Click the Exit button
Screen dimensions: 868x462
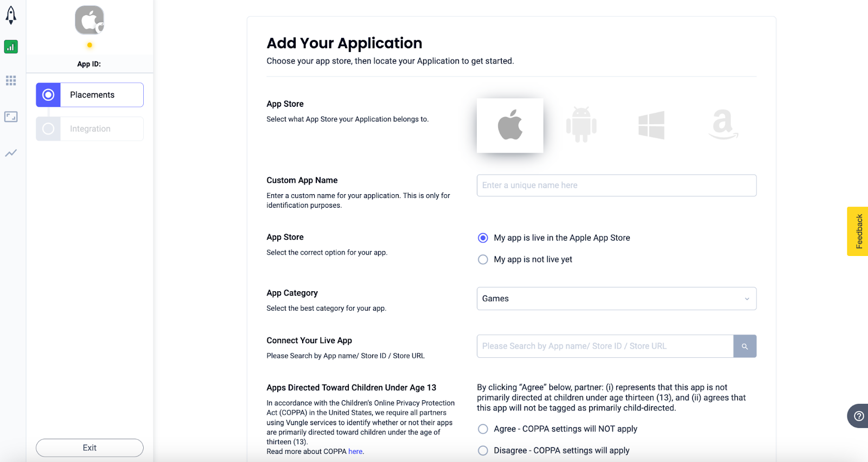click(x=90, y=448)
